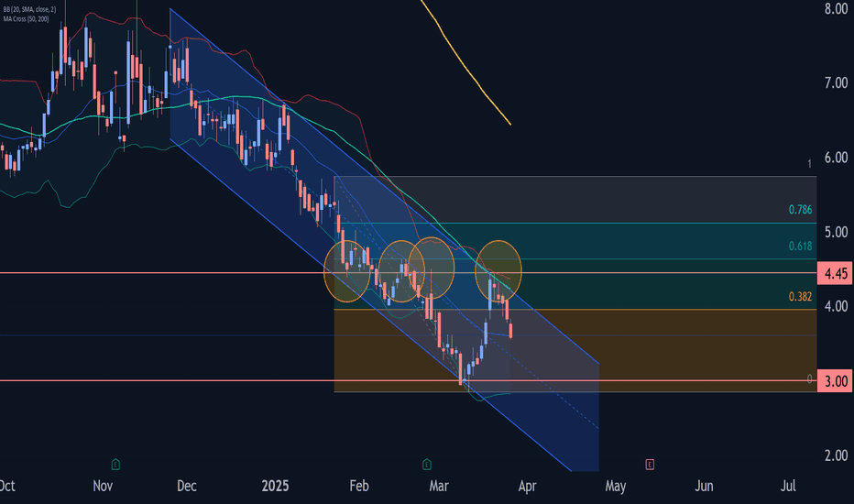Screen dimensions: 854x504
Task: Click the Jun label on time axis
Action: [x=704, y=486]
